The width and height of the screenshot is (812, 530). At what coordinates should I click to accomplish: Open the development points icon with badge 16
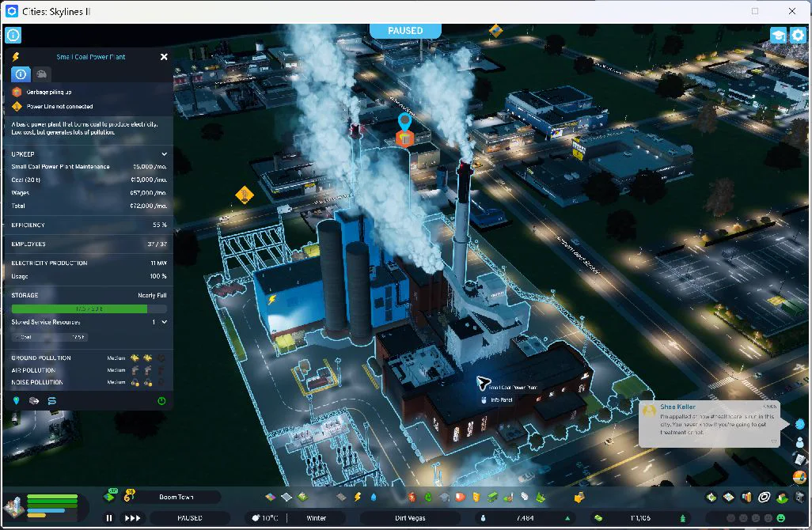128,496
